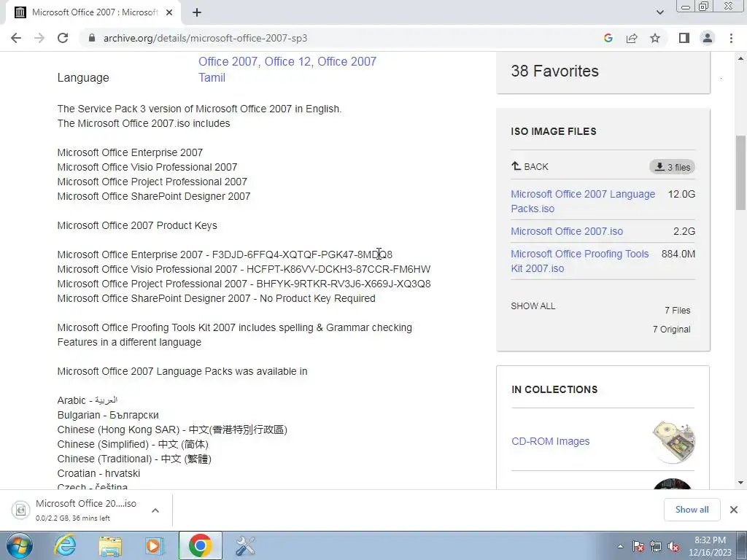Click the muted volume tray icon

pyautogui.click(x=673, y=546)
